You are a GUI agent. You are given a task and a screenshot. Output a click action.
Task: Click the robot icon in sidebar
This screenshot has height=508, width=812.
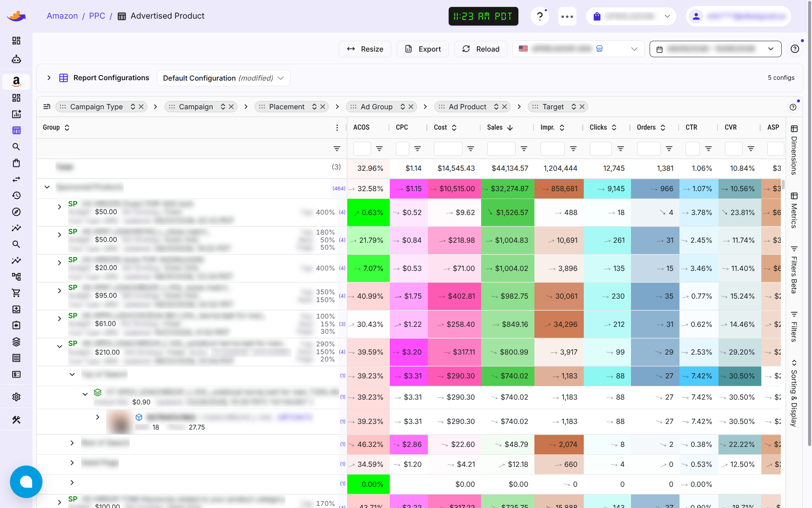[x=16, y=59]
